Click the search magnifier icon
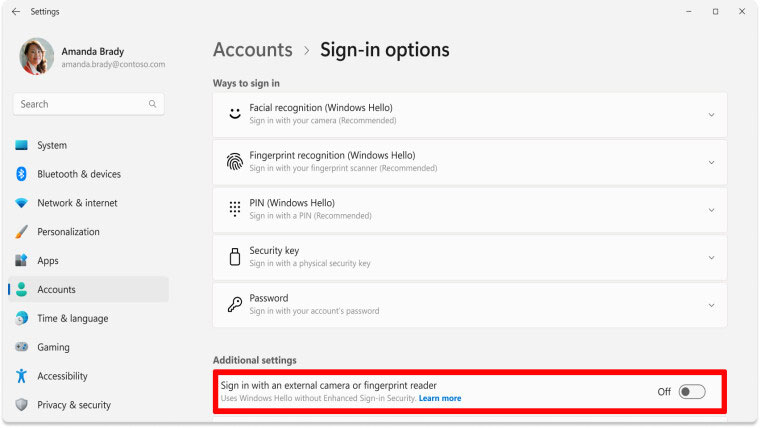The width and height of the screenshot is (760, 428). (152, 104)
